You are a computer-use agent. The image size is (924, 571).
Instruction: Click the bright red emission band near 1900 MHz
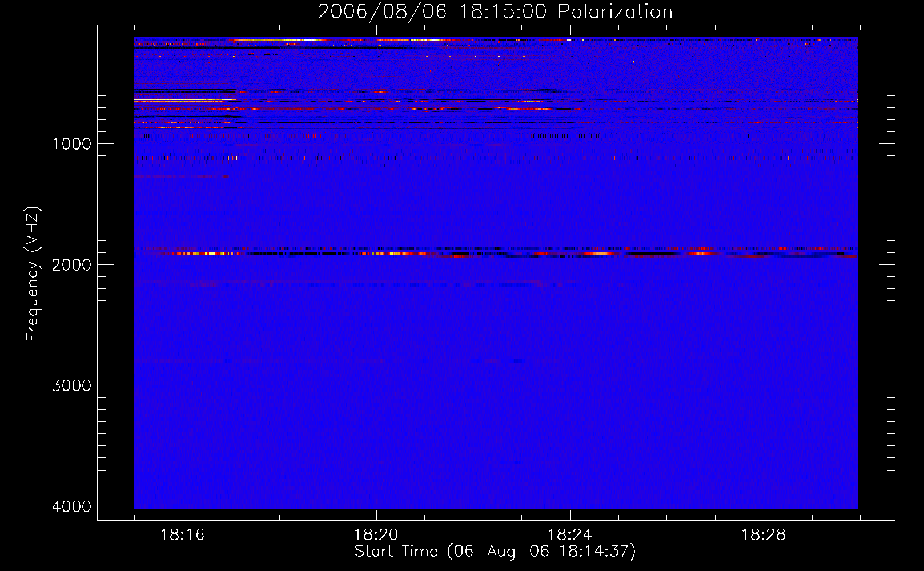(x=496, y=252)
